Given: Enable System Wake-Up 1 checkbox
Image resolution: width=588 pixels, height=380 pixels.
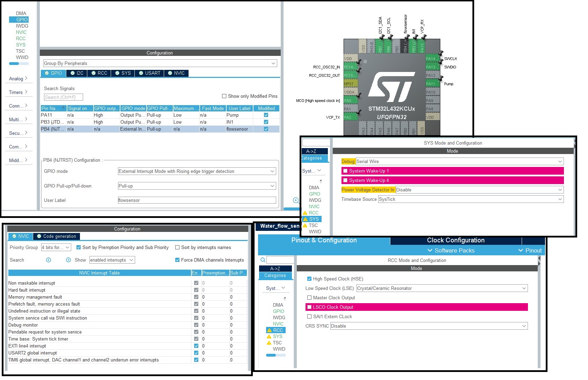Looking at the screenshot, I should 345,171.
